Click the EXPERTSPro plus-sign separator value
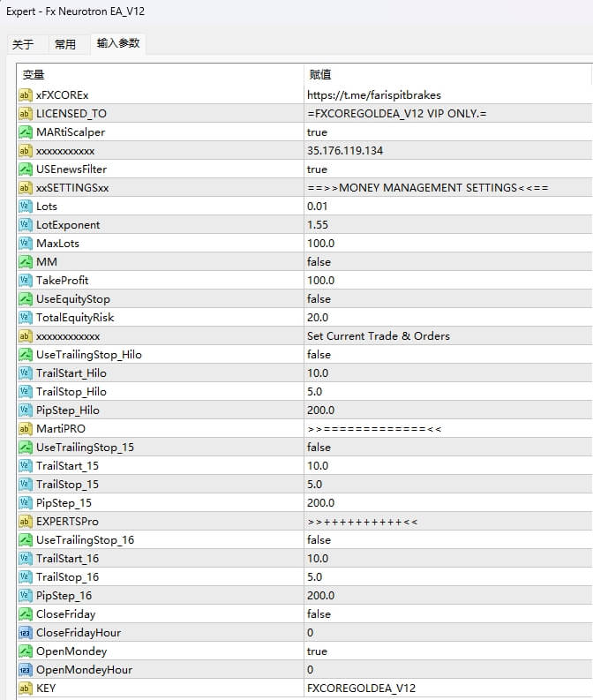 click(x=363, y=522)
